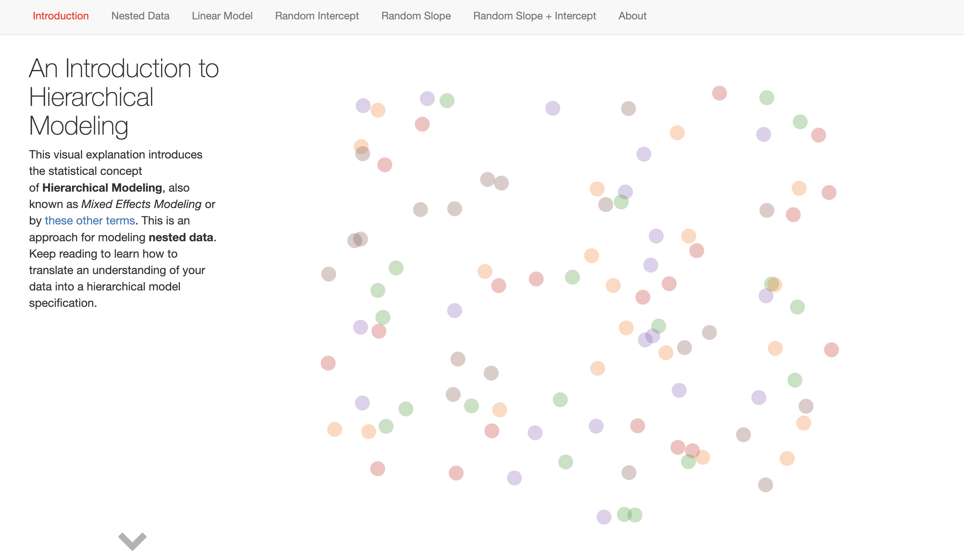Click the italic "Mixed Effects Modeling" phrase
The height and width of the screenshot is (560, 964).
[141, 204]
